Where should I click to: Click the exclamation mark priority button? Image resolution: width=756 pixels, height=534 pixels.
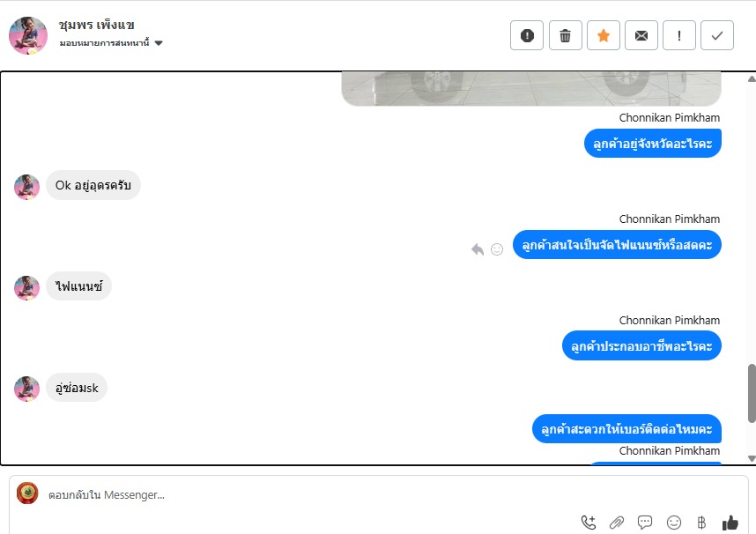(x=678, y=35)
